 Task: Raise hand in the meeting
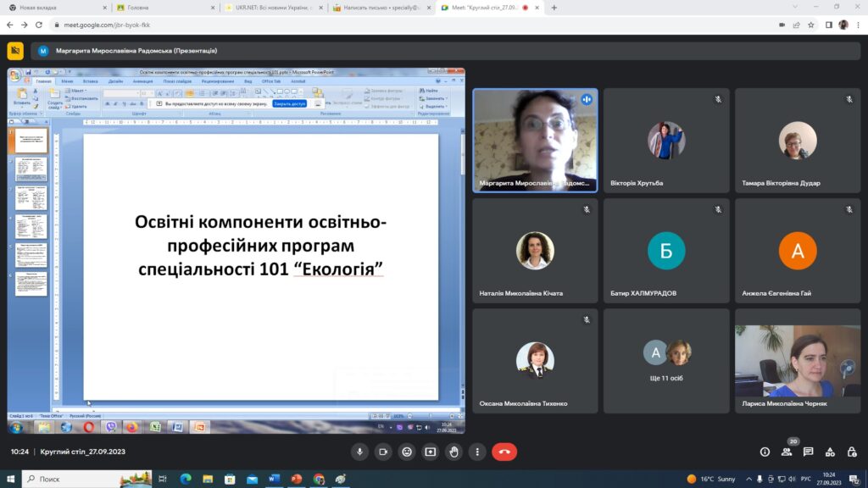click(454, 452)
